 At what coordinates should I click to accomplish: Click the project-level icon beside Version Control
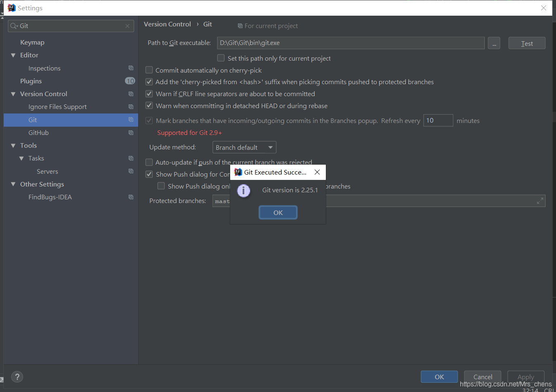point(131,94)
